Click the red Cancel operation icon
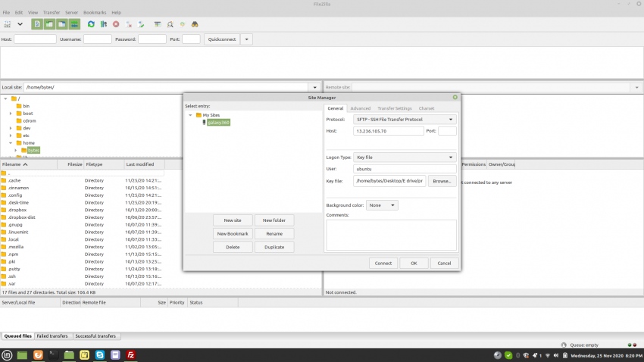The height and width of the screenshot is (362, 644). coord(116,24)
